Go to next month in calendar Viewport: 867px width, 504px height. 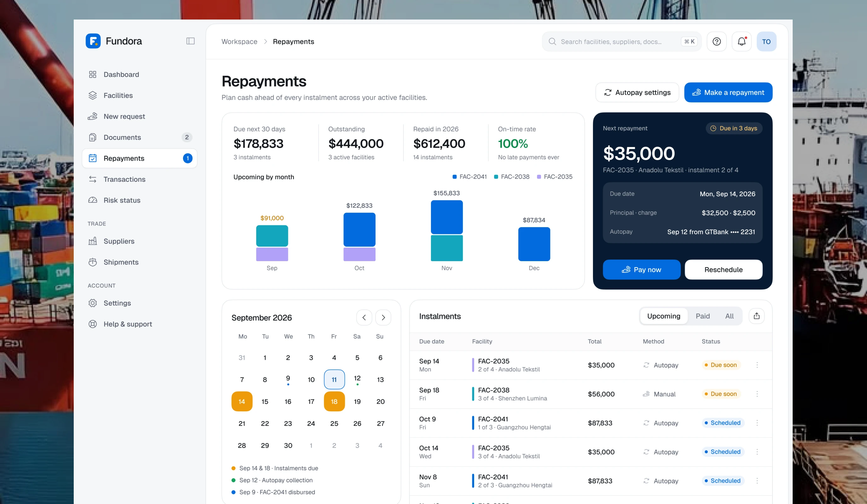(x=383, y=317)
